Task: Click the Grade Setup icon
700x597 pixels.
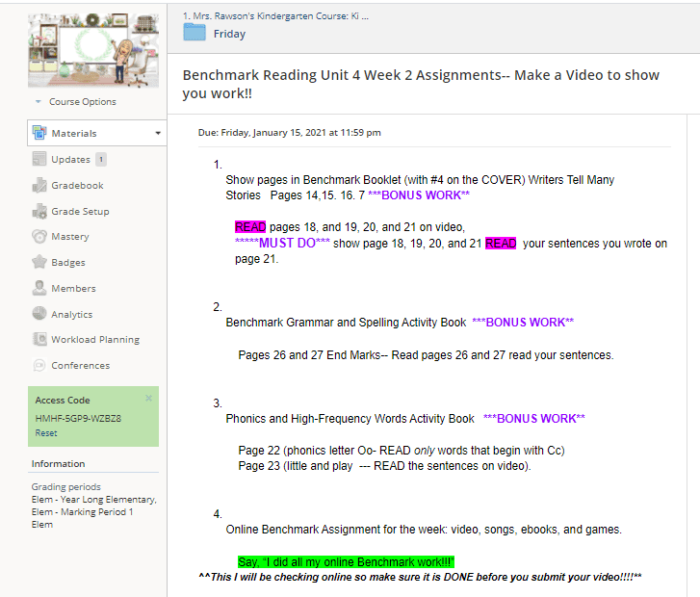Action: 39,211
